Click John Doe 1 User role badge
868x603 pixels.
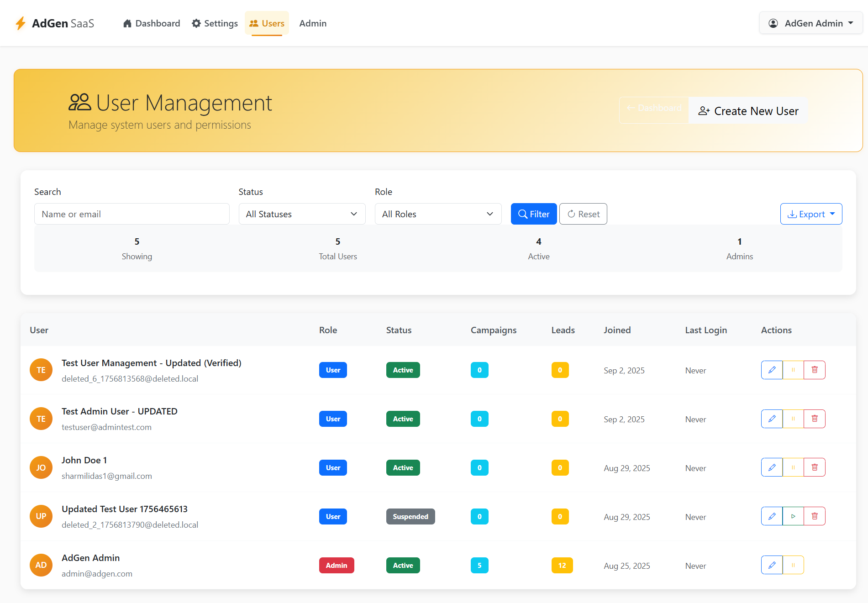click(333, 467)
